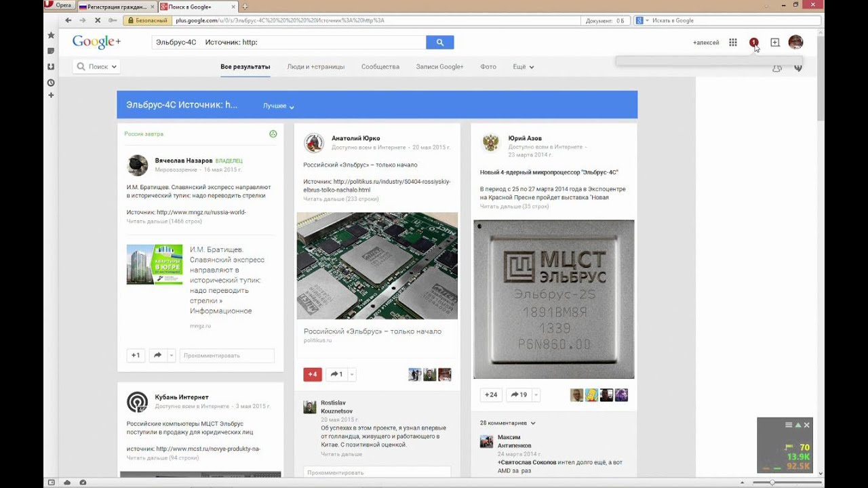Image resolution: width=868 pixels, height=488 pixels.
Task: Select the 'Записи Google+' tab
Action: [x=440, y=66]
